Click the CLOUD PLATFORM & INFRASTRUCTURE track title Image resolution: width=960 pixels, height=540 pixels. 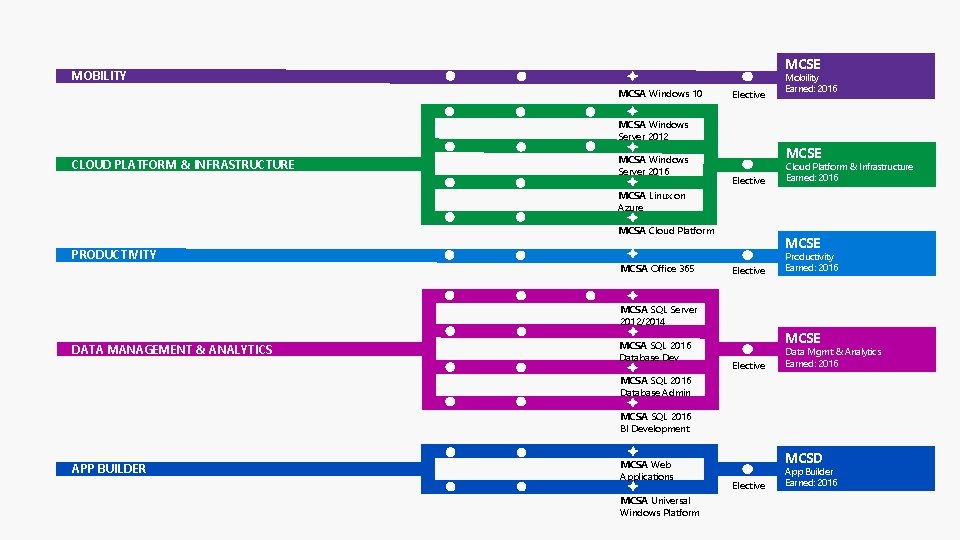[x=182, y=165]
